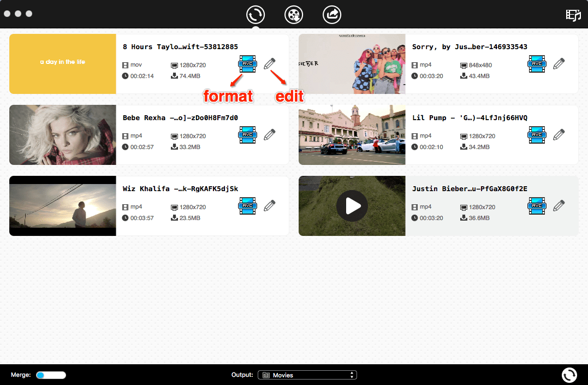
Task: Click the 'Merge:' label
Action: pos(21,375)
